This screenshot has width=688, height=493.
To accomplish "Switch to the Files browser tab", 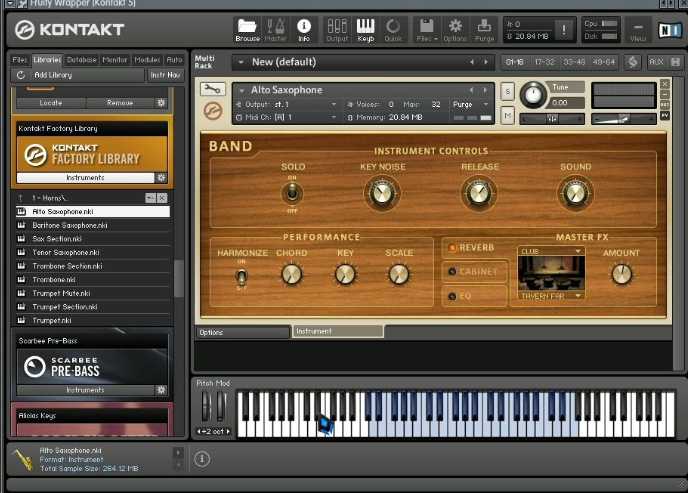I will click(20, 60).
